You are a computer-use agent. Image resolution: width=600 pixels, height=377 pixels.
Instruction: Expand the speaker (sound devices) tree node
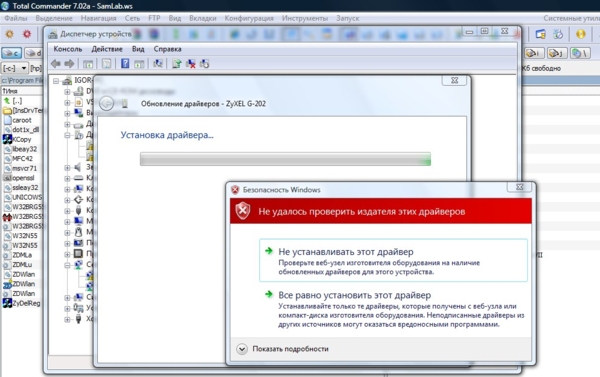tap(67, 168)
